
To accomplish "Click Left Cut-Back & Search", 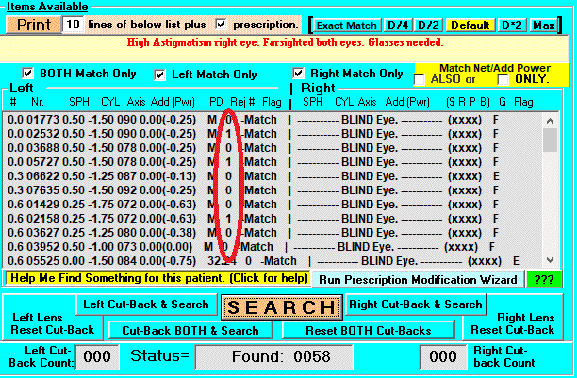I will pyautogui.click(x=146, y=304).
